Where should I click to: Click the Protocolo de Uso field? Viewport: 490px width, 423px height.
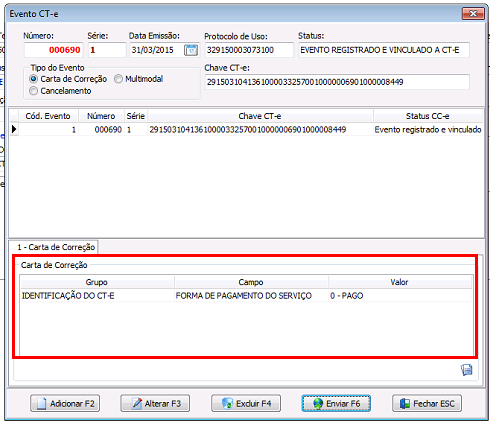point(249,50)
